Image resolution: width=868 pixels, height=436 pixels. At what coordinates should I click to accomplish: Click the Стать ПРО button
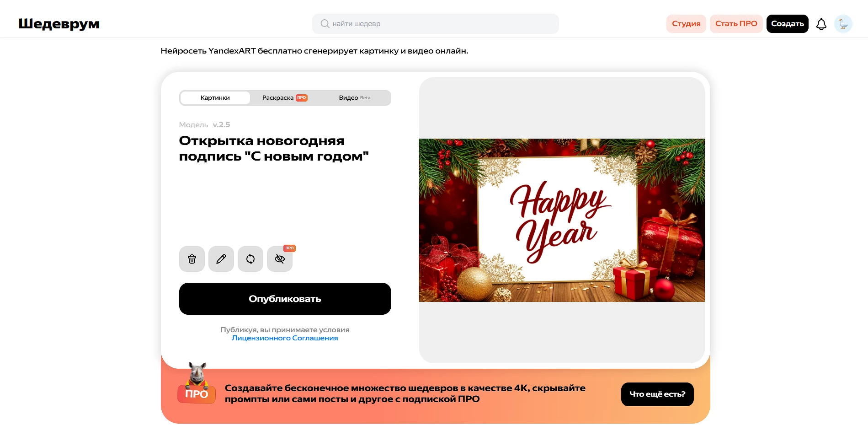pyautogui.click(x=736, y=24)
